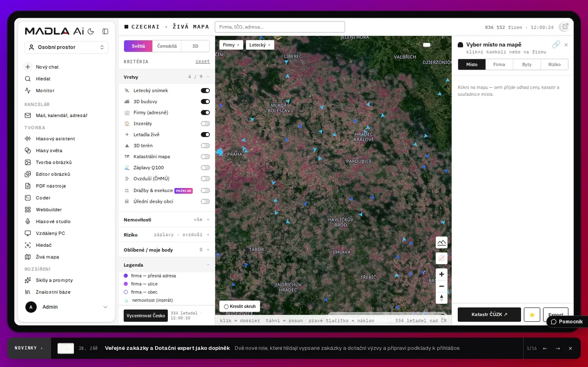
Task: Enable the Inzeráty layer
Action: coord(205,123)
